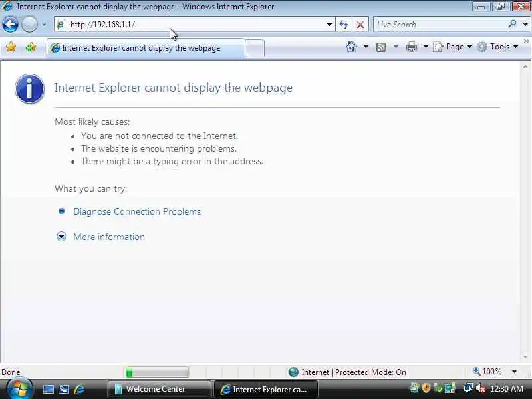Click the zoom level 100% button
The image size is (532, 399).
[x=487, y=372]
